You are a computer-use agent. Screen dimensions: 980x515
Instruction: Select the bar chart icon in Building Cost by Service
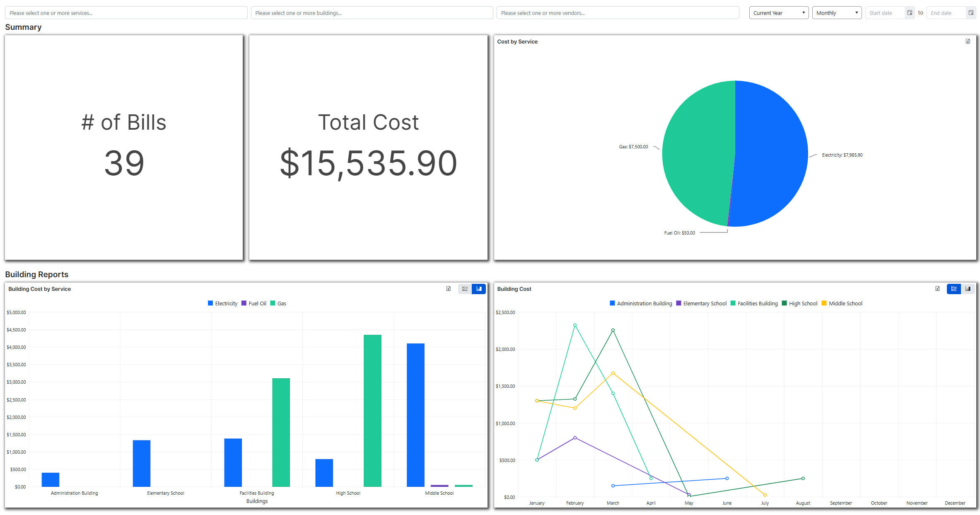click(x=479, y=289)
